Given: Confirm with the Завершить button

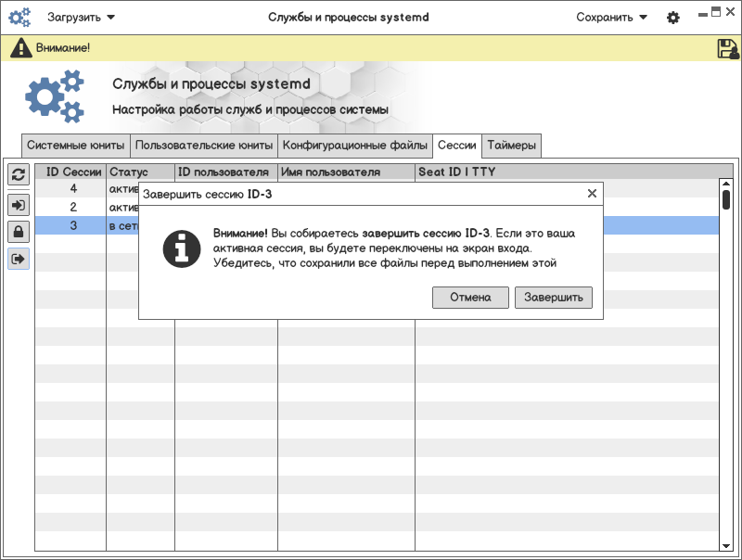Looking at the screenshot, I should 553,298.
